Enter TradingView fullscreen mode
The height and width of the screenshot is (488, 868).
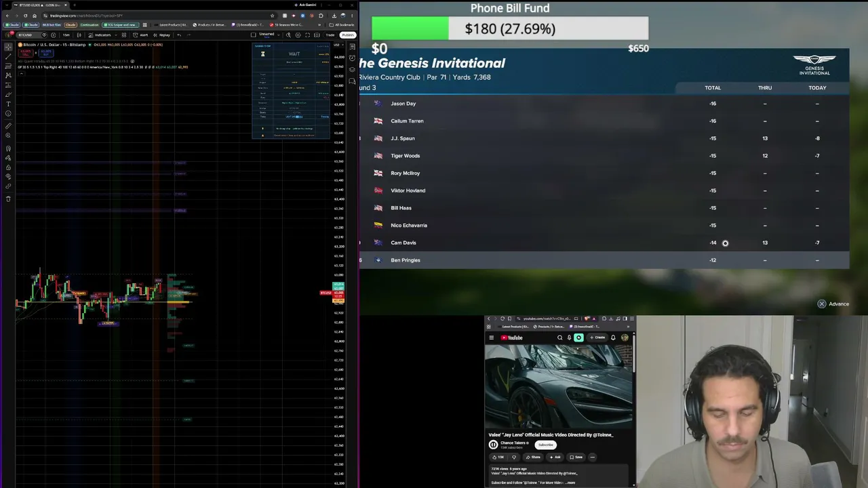pyautogui.click(x=307, y=35)
